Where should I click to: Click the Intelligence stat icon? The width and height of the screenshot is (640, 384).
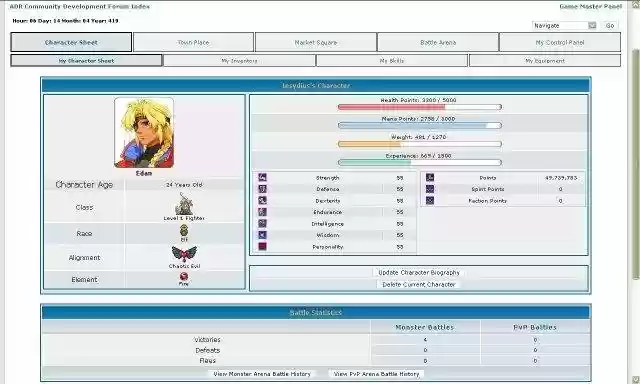pyautogui.click(x=262, y=224)
